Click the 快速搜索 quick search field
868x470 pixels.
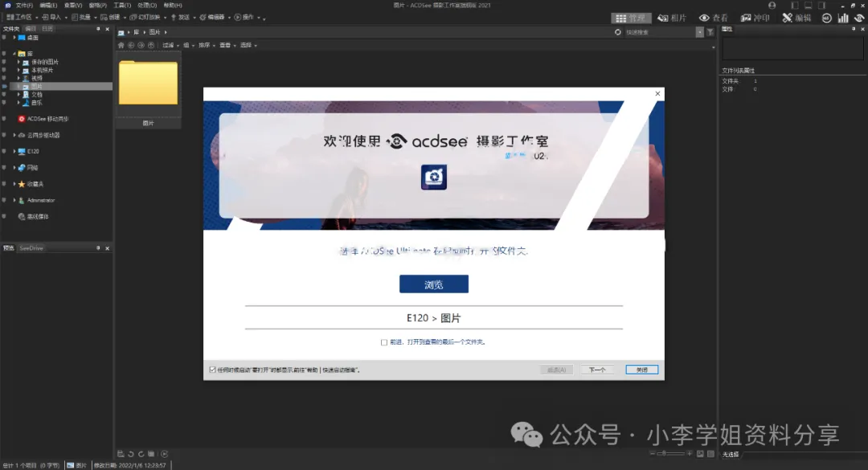point(661,32)
